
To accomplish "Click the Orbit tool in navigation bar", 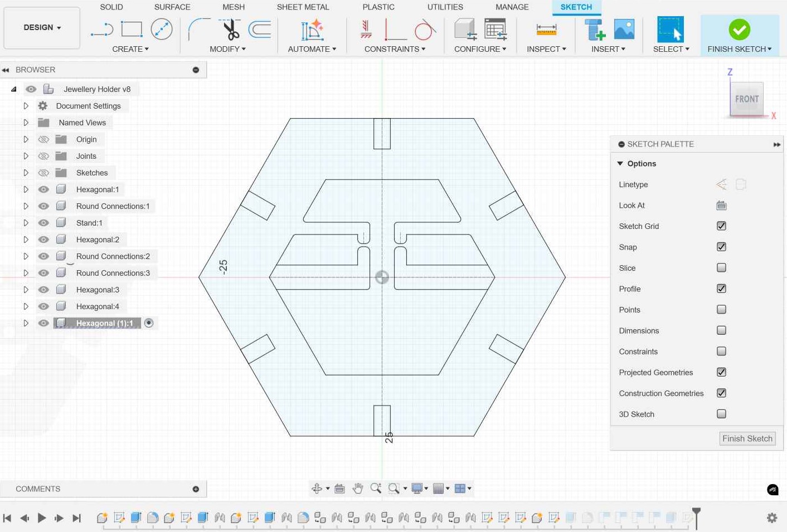I will (317, 489).
